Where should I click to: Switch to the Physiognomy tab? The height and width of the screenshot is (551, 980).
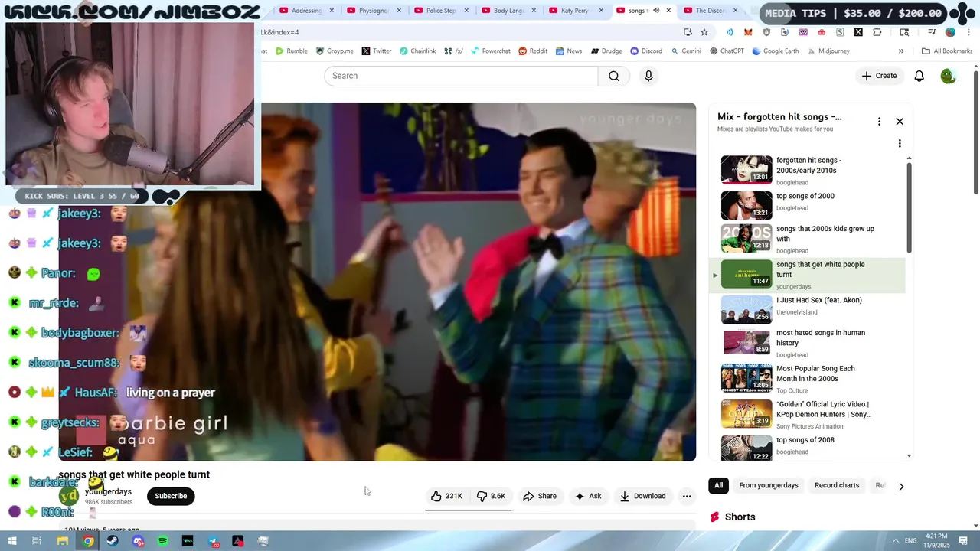pyautogui.click(x=374, y=11)
